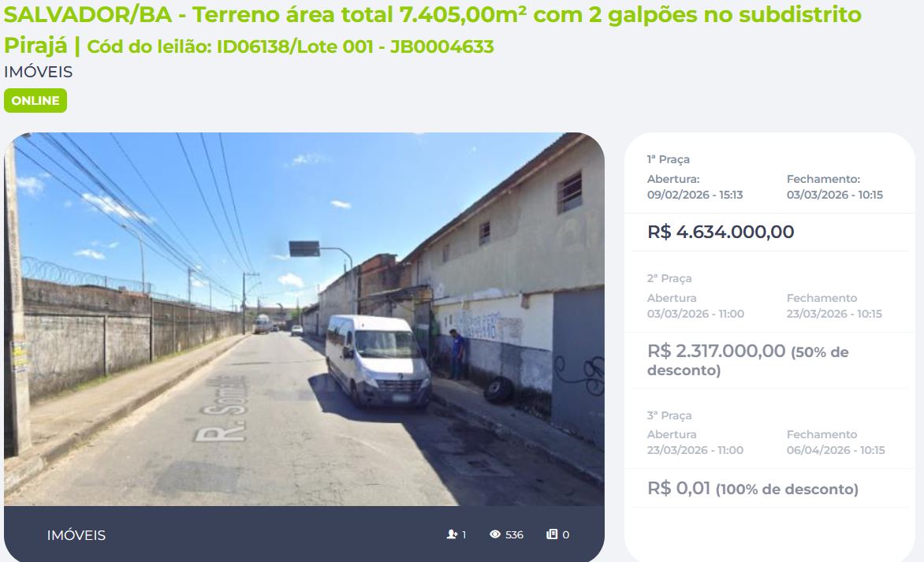The image size is (924, 562).
Task: Select the IMÓVEIS label in photo footer
Action: 76,535
